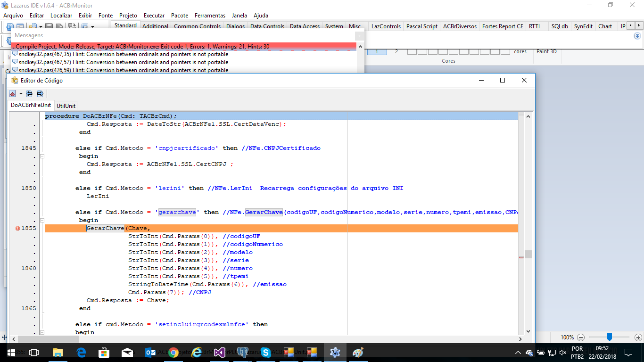644x362 pixels.
Task: Click the 'LerIni' code line
Action: click(x=98, y=196)
